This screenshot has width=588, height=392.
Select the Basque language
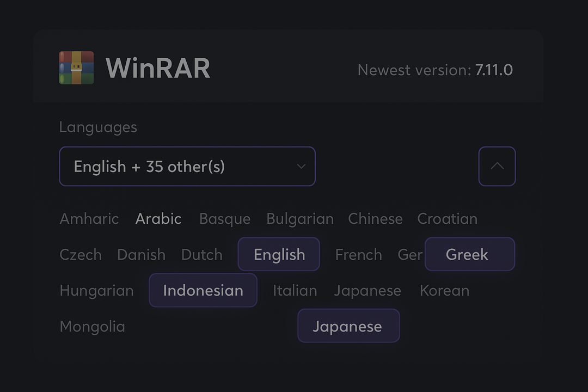click(225, 219)
